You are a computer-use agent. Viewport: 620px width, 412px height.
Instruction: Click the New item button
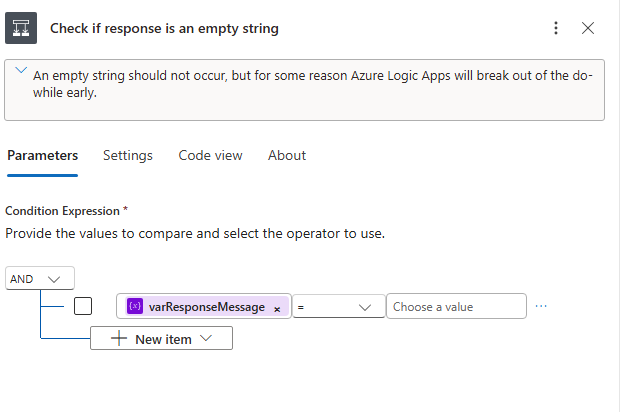pos(161,339)
